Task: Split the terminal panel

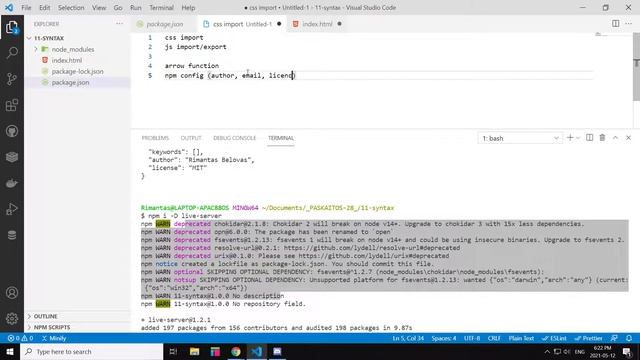Action: [x=589, y=138]
